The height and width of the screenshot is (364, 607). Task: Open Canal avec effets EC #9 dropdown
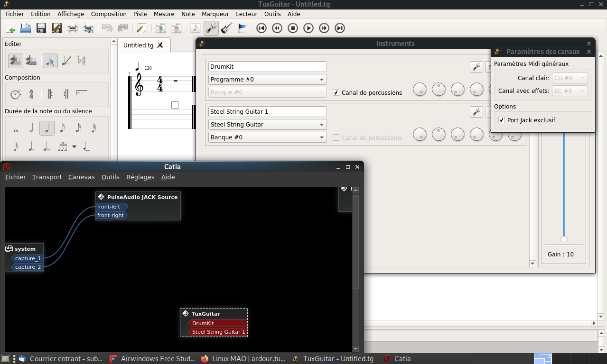pyautogui.click(x=570, y=91)
